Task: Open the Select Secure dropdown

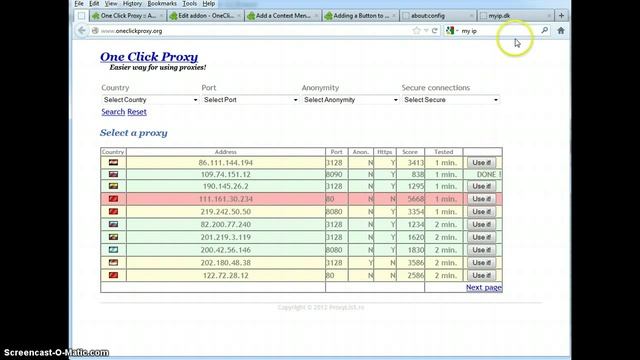Action: coord(451,100)
